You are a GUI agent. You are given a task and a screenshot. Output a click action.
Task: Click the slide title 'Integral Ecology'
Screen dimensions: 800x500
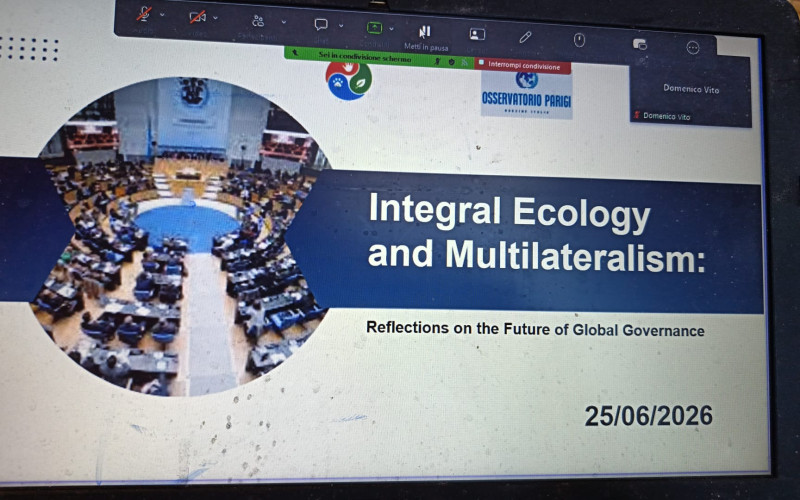tap(509, 211)
